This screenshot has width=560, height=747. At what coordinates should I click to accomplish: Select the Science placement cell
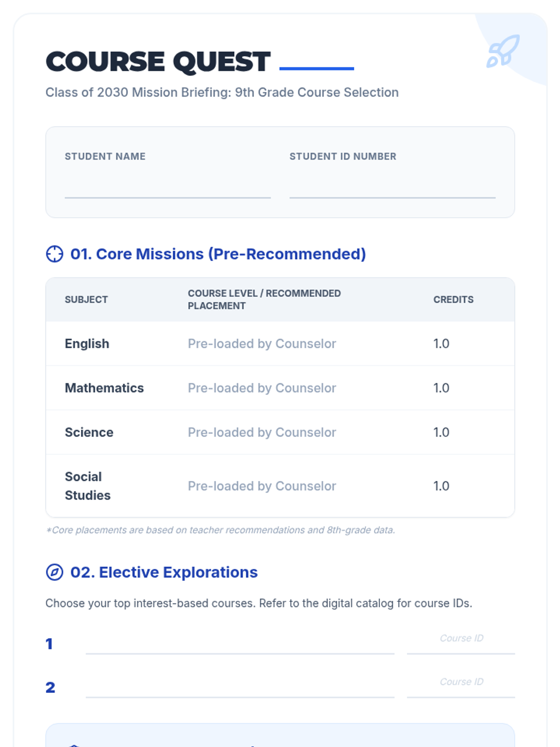click(262, 432)
